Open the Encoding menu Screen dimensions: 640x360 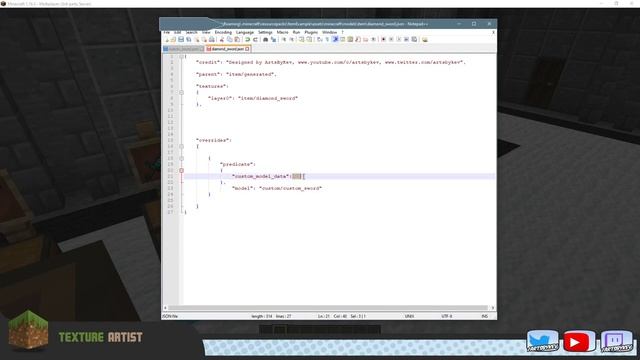pos(223,32)
